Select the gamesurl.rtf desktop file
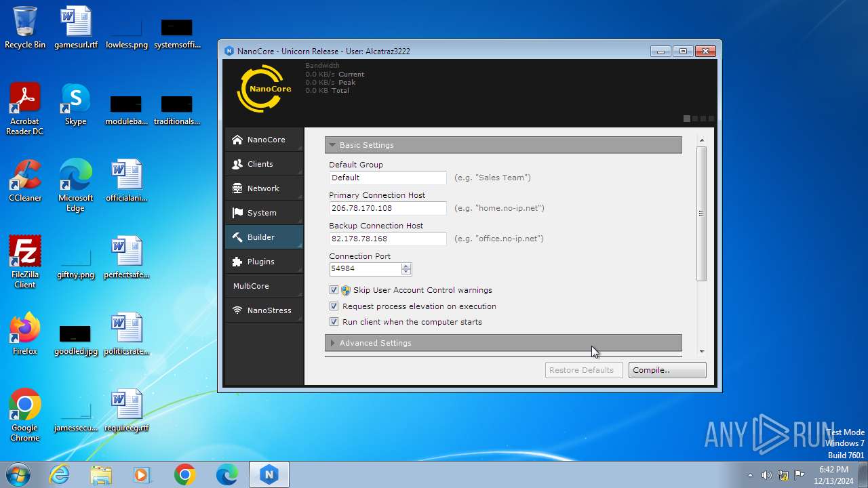Image resolution: width=868 pixels, height=488 pixels. click(76, 27)
